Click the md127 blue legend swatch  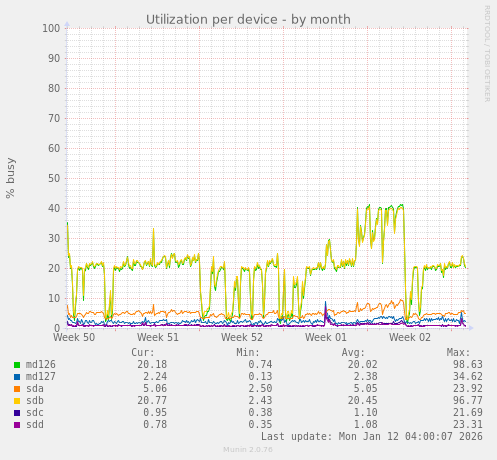click(x=17, y=377)
